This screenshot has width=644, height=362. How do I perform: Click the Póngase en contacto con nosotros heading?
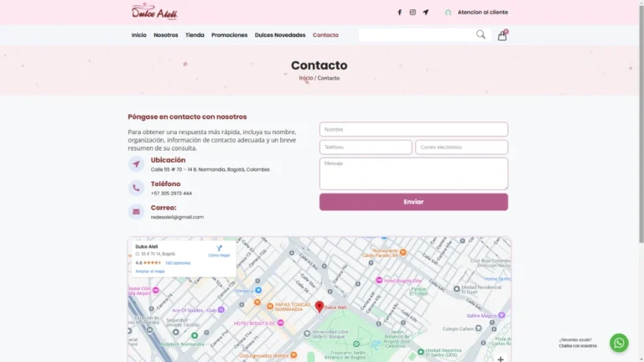(187, 117)
